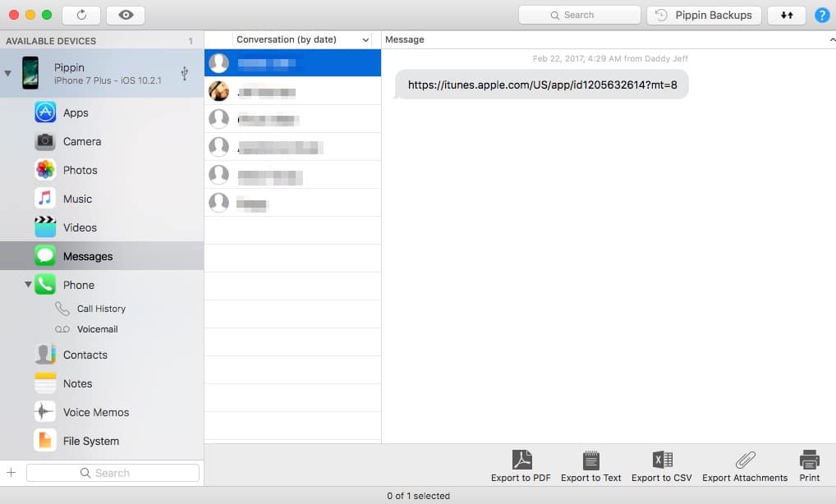Click the Photos label in the sidebar
836x504 pixels.
pos(80,170)
